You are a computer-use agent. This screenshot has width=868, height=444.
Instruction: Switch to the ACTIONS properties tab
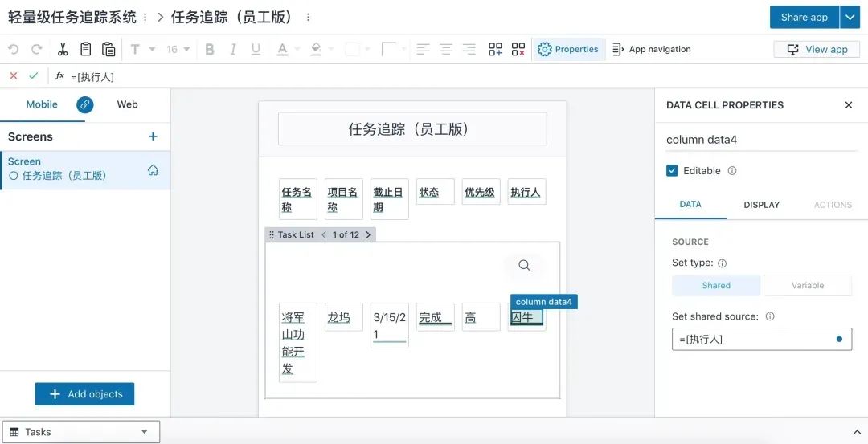coord(833,205)
